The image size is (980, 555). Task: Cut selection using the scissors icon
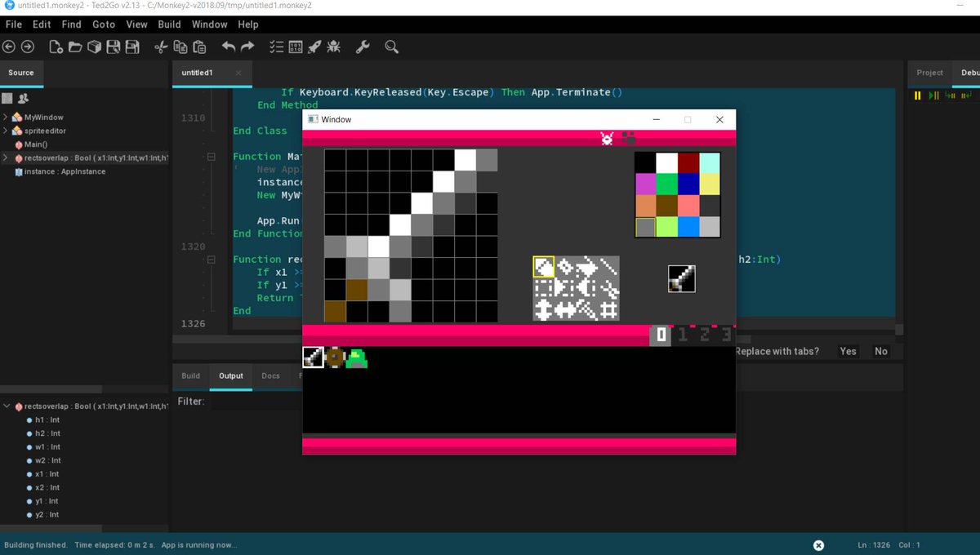(161, 47)
